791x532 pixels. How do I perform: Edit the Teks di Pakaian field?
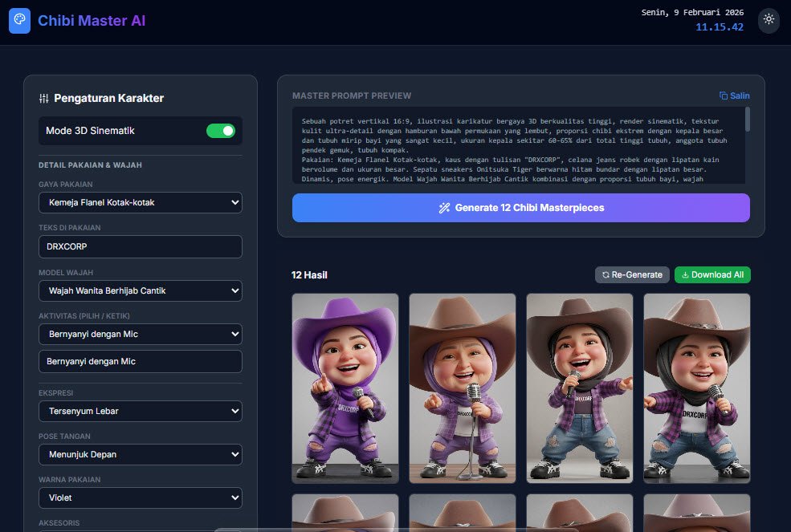[x=141, y=246]
